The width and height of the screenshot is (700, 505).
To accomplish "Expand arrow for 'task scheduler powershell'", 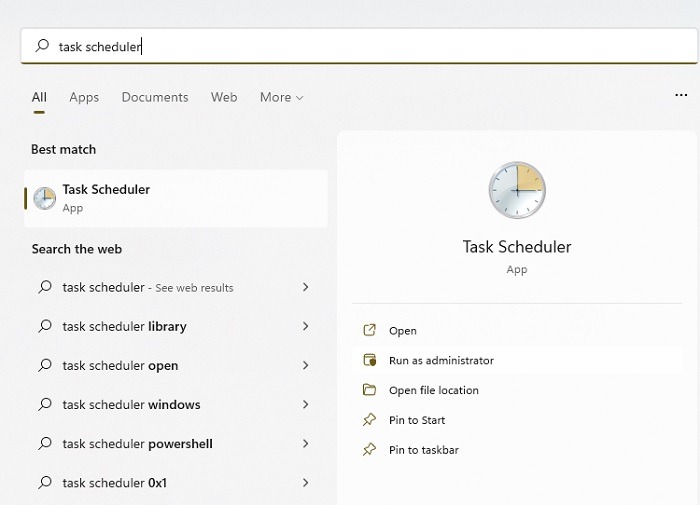I will pyautogui.click(x=305, y=444).
